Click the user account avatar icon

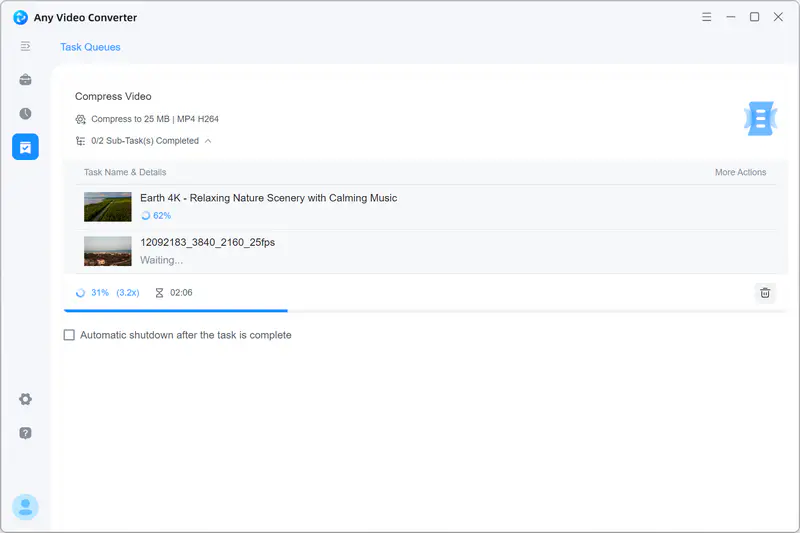tap(25, 507)
